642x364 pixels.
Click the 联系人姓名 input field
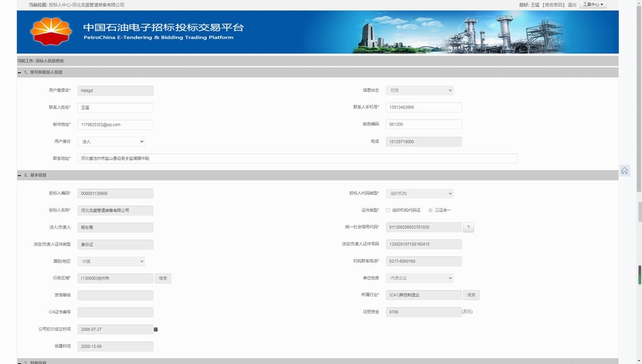click(115, 108)
